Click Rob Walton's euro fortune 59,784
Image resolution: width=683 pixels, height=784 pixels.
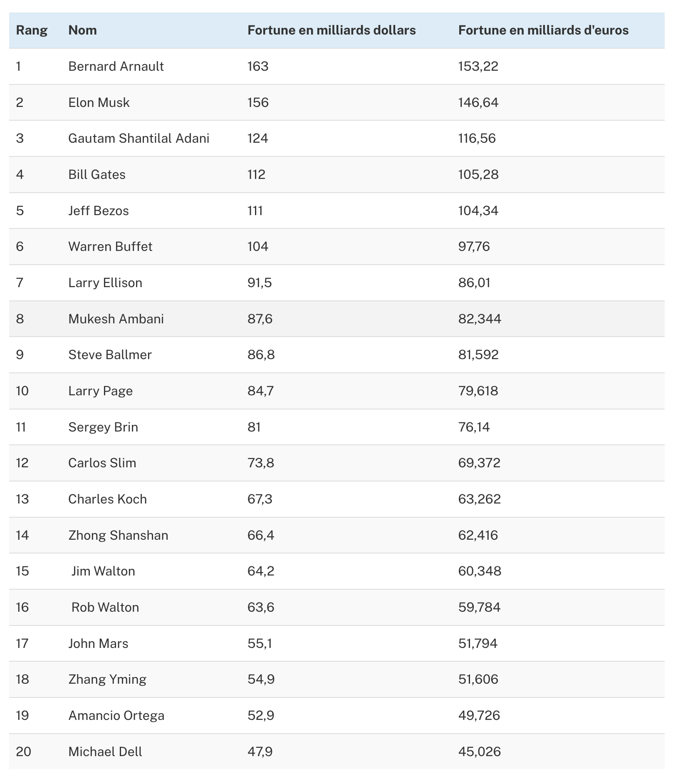(x=479, y=608)
